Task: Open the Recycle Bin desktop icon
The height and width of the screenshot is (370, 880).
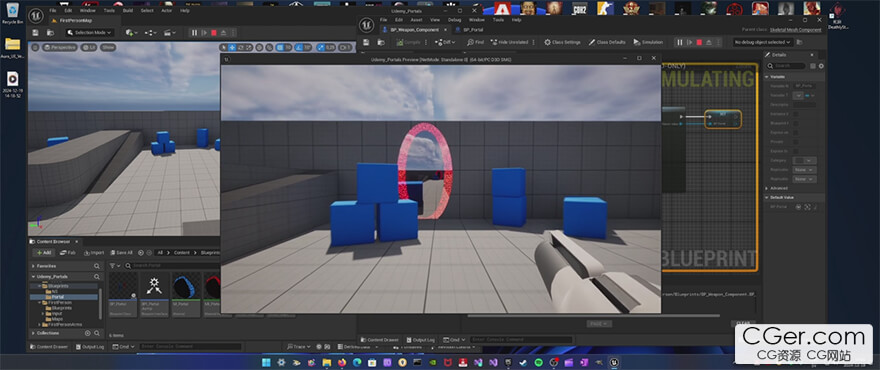Action: pos(12,13)
